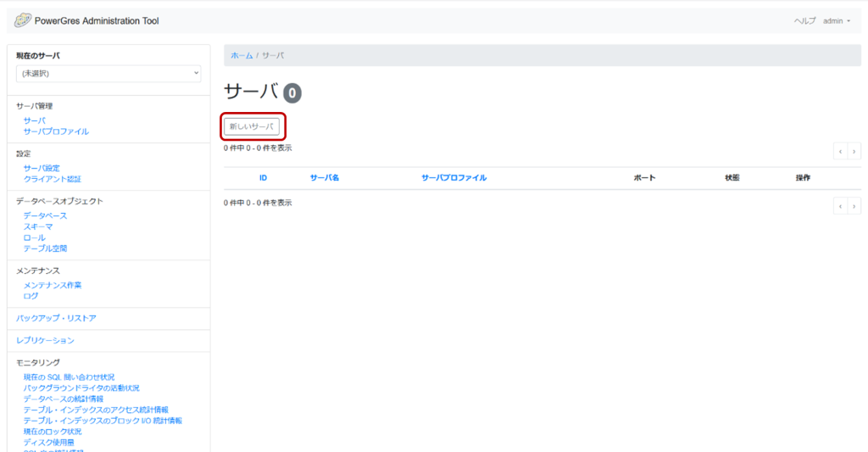The width and height of the screenshot is (868, 452).
Task: Go to サーバ in the sidebar
Action: point(34,120)
